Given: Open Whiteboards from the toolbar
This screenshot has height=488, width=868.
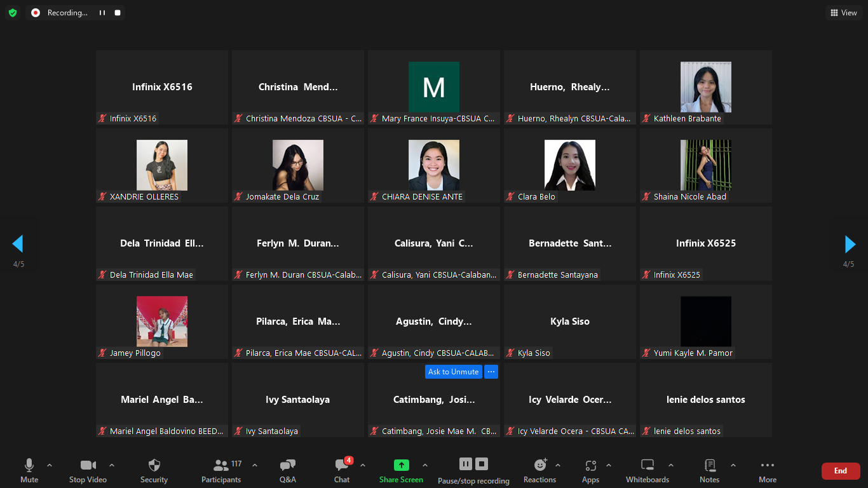Looking at the screenshot, I should [x=647, y=470].
